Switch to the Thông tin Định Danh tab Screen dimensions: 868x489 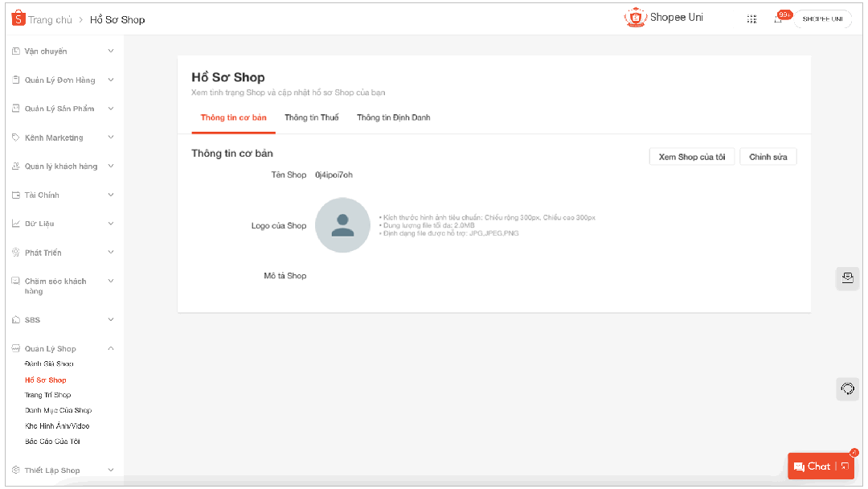(x=393, y=117)
